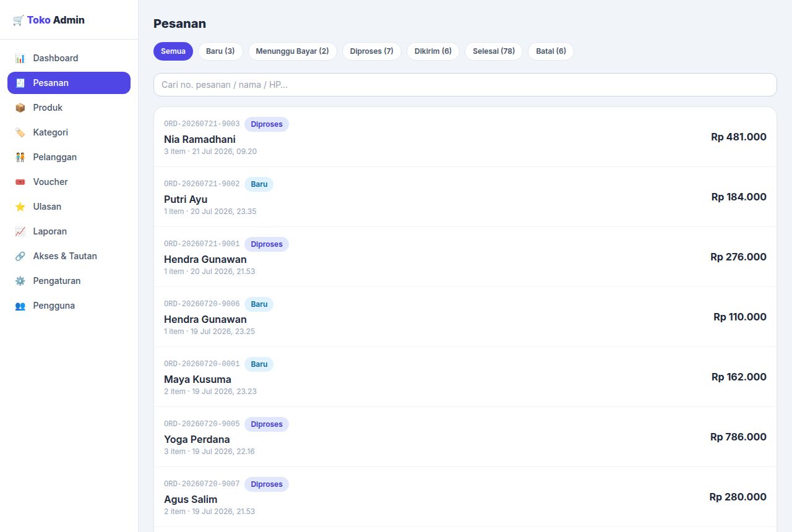Viewport: 792px width, 532px height.
Task: Filter orders by Baru (3)
Action: (x=220, y=51)
